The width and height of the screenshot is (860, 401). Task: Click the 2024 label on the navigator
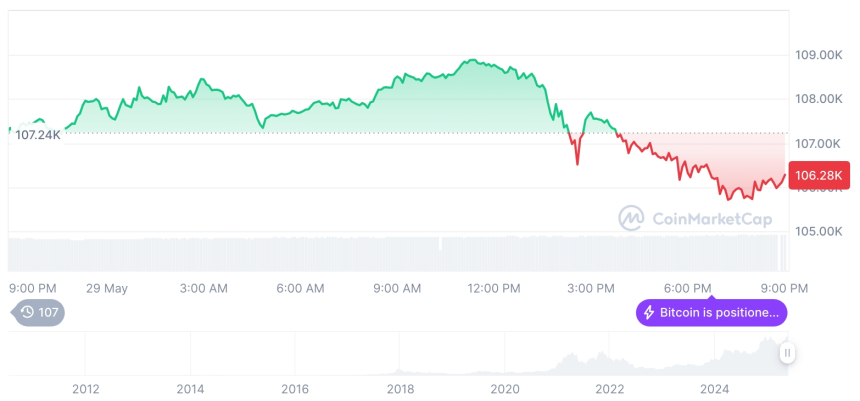click(x=715, y=388)
